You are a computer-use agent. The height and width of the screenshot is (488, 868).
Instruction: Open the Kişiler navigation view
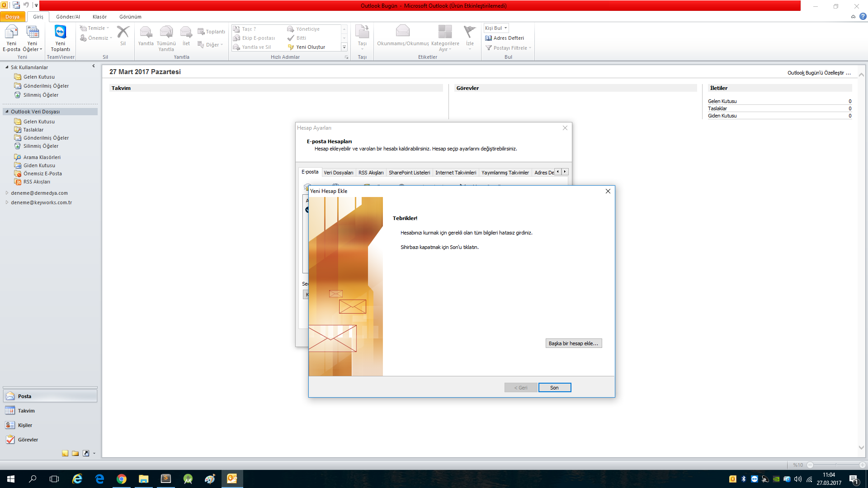pos(50,425)
